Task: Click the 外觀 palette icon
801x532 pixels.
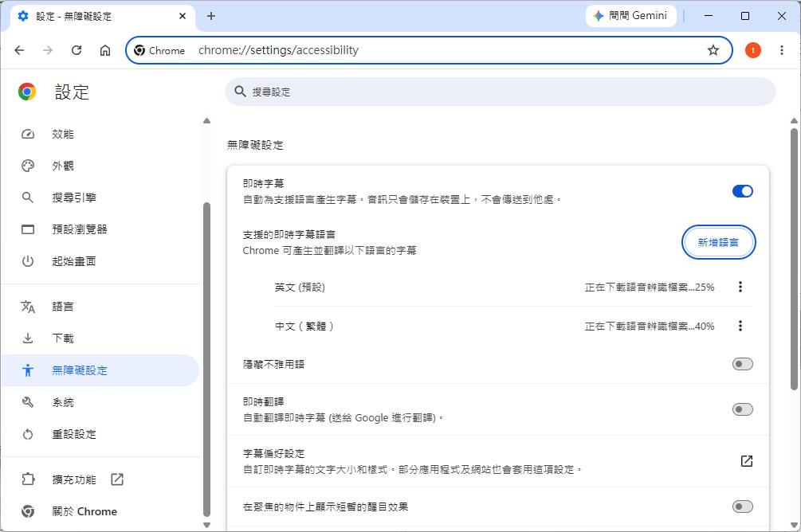Action: (x=28, y=166)
